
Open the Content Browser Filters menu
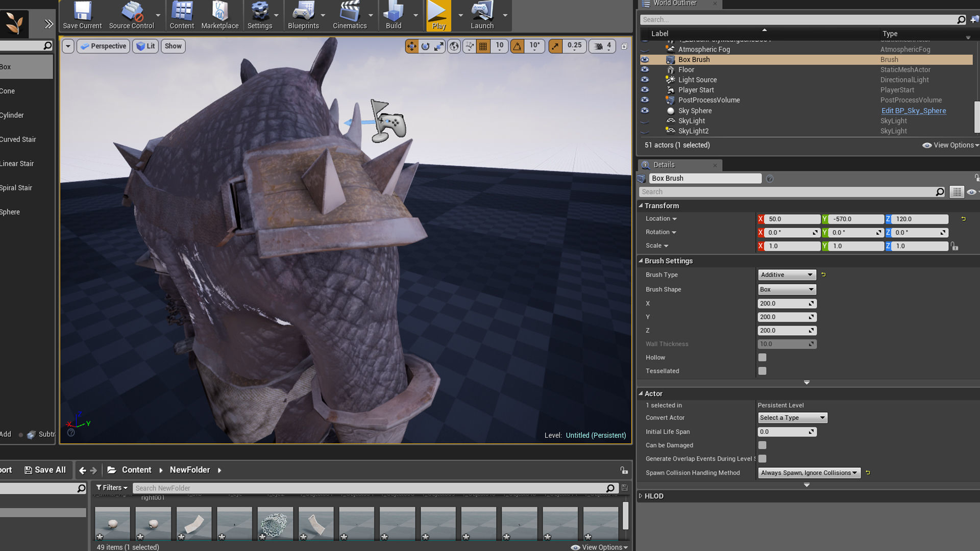click(111, 488)
